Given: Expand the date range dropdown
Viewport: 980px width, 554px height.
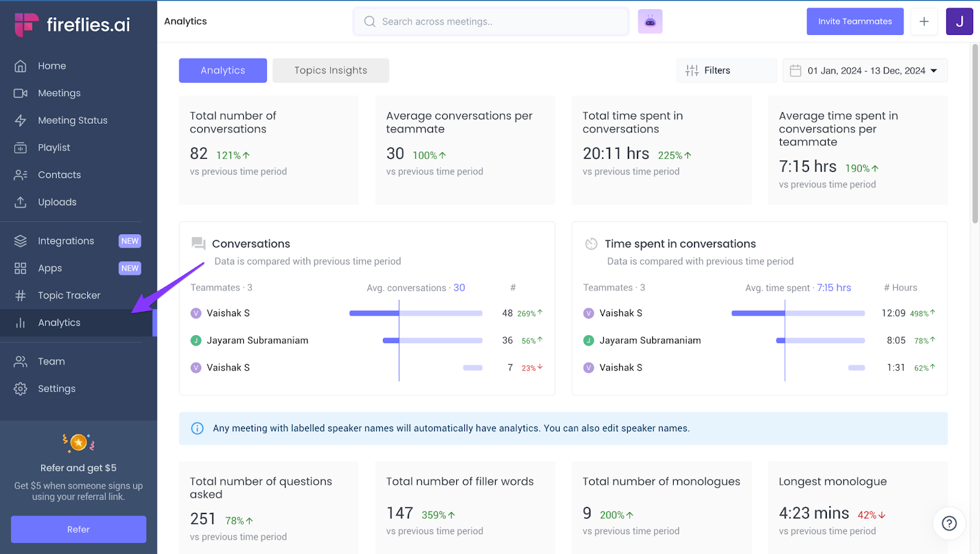Looking at the screenshot, I should tap(865, 70).
